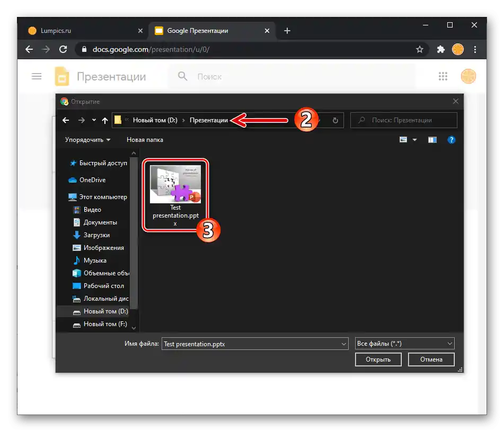The width and height of the screenshot is (504, 432).
Task: Click the Chrome extensions puzzle icon
Action: (x=440, y=49)
